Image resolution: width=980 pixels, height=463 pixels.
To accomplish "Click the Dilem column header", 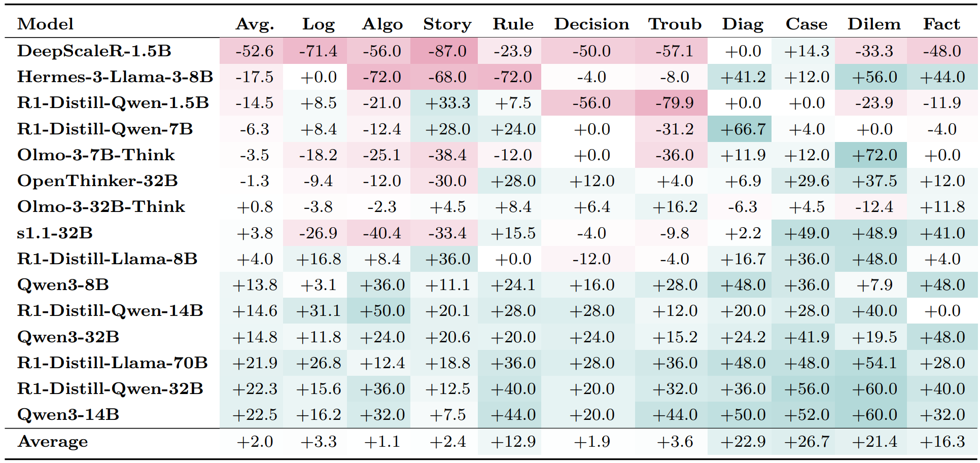I will point(874,24).
